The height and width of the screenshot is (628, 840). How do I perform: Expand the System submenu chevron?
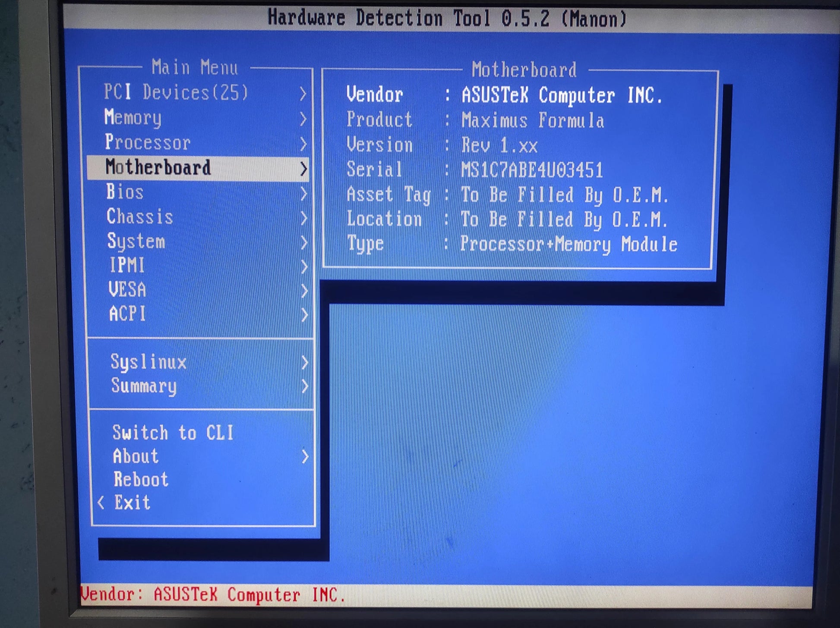tap(304, 242)
